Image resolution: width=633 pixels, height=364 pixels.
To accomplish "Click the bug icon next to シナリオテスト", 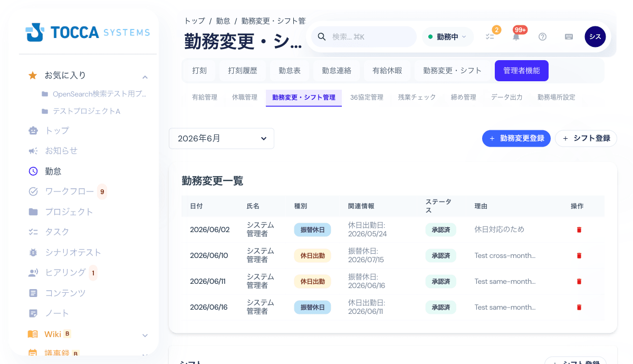I will tap(33, 253).
